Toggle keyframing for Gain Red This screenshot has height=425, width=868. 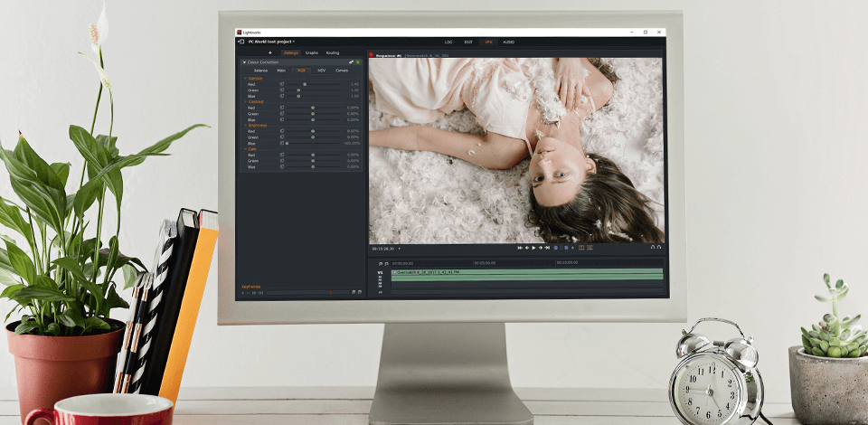[x=282, y=155]
